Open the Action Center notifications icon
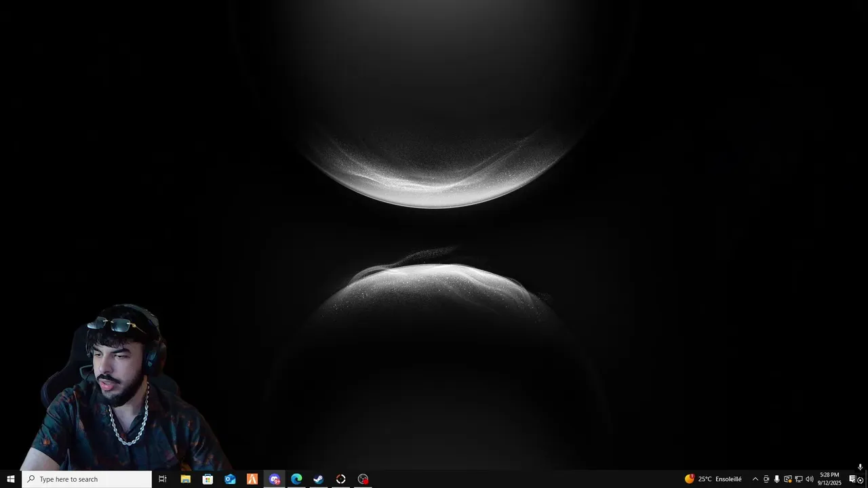 [852, 479]
